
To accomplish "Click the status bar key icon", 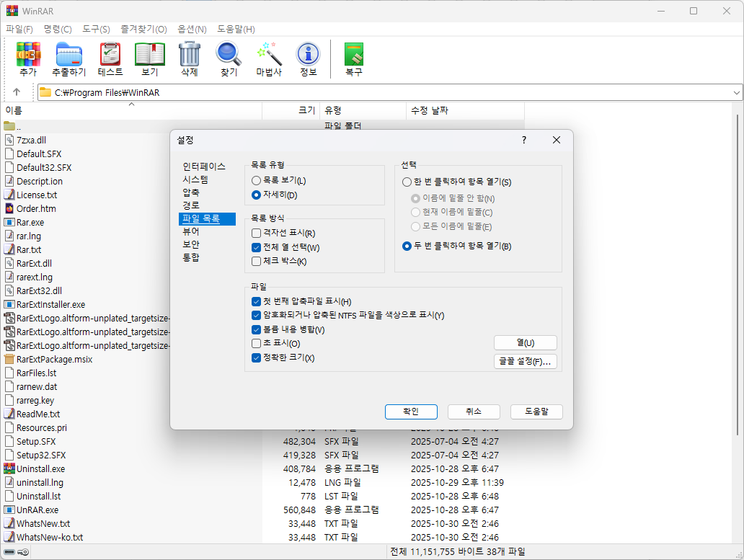I will click(x=23, y=552).
